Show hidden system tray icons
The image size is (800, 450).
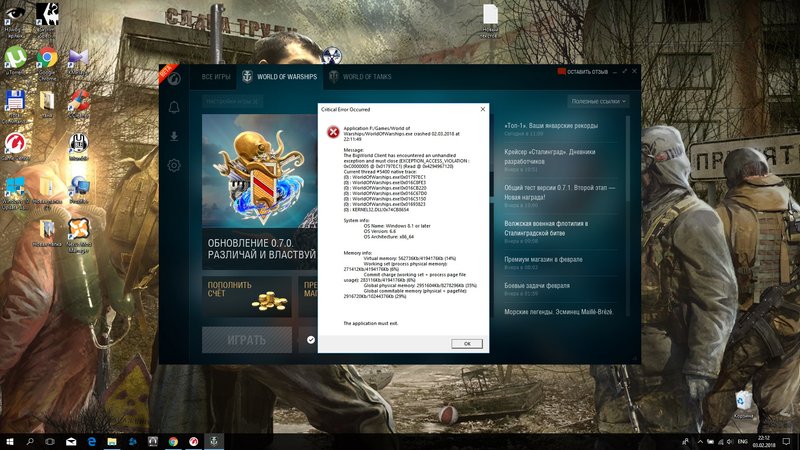point(700,441)
